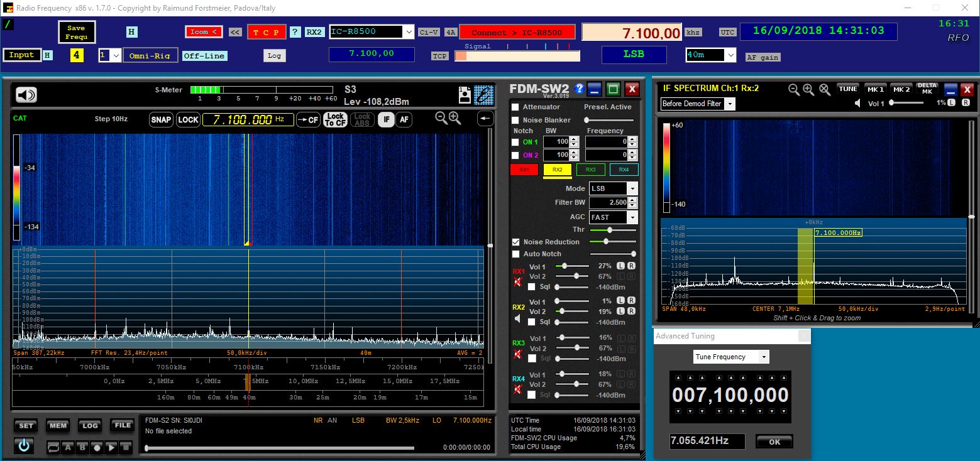Enable the Auto Notch checkbox
Screen dimensions: 980x461
[x=515, y=254]
